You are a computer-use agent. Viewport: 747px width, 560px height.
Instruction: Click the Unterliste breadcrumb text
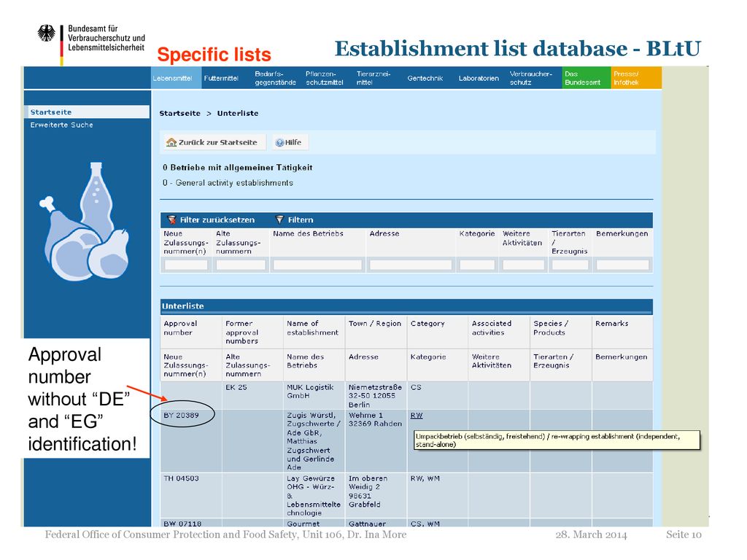(238, 113)
